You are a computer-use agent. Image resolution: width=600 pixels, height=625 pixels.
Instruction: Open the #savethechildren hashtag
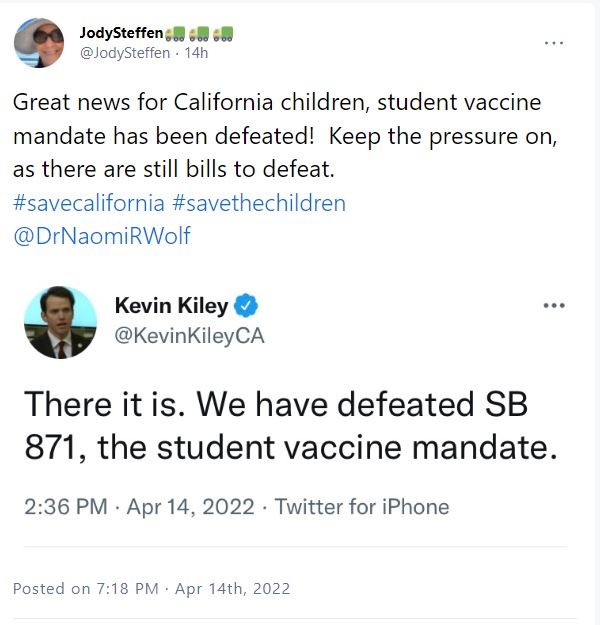tap(259, 203)
